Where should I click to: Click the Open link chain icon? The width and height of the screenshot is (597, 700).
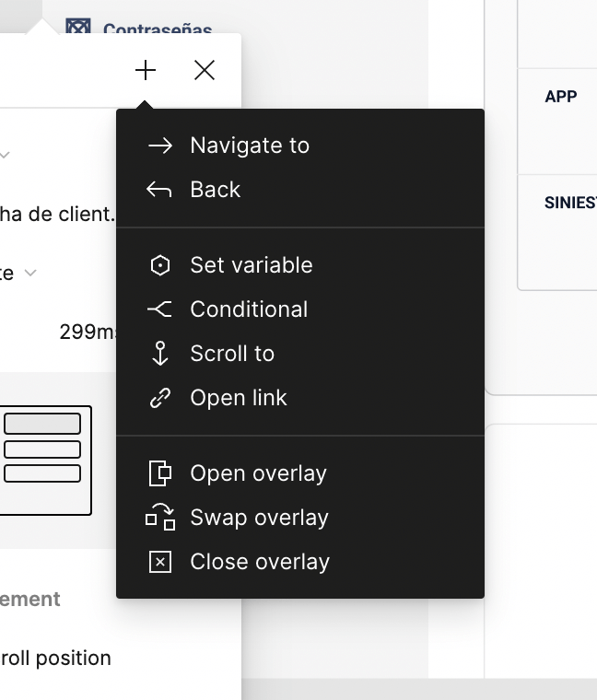click(160, 398)
